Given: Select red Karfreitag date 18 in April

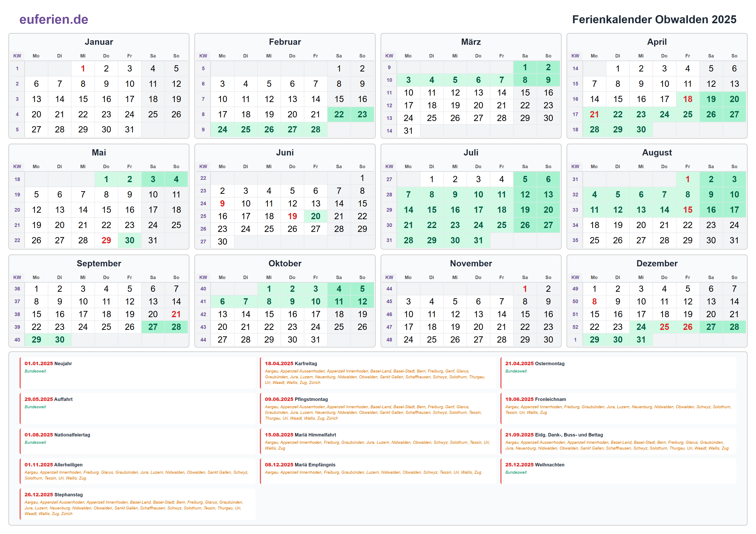Looking at the screenshot, I should (687, 99).
